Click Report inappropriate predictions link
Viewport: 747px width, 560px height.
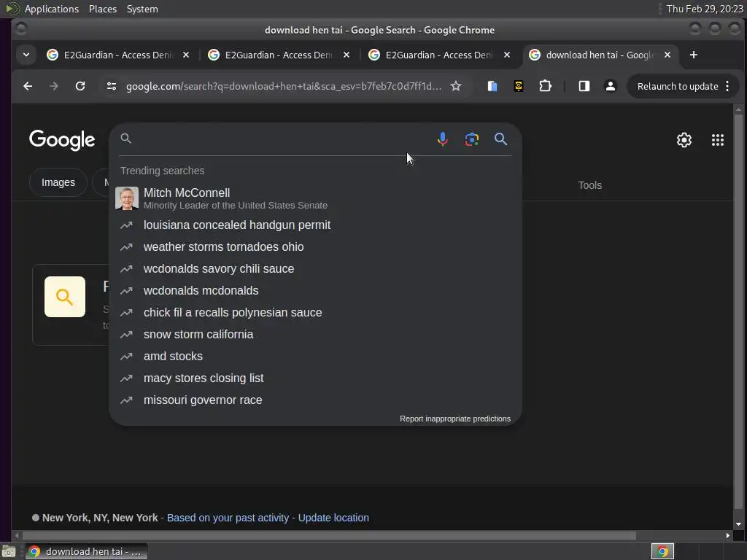[455, 419]
